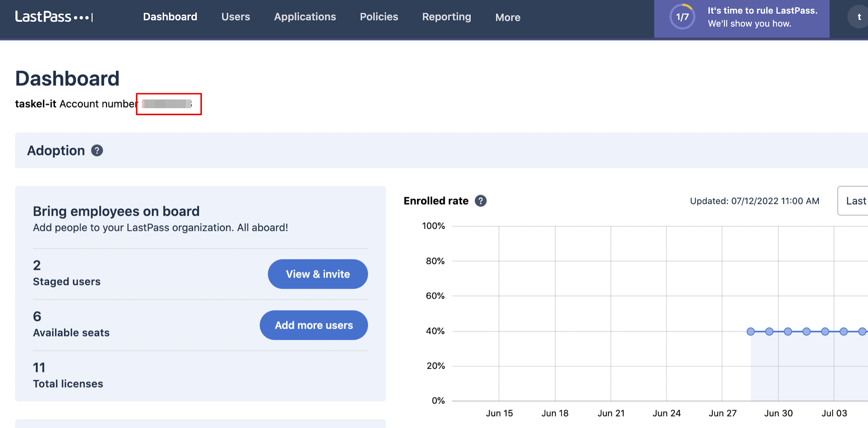Screen dimensions: 868x428
Task: Click the 1/7 progress circle icon
Action: (x=682, y=17)
